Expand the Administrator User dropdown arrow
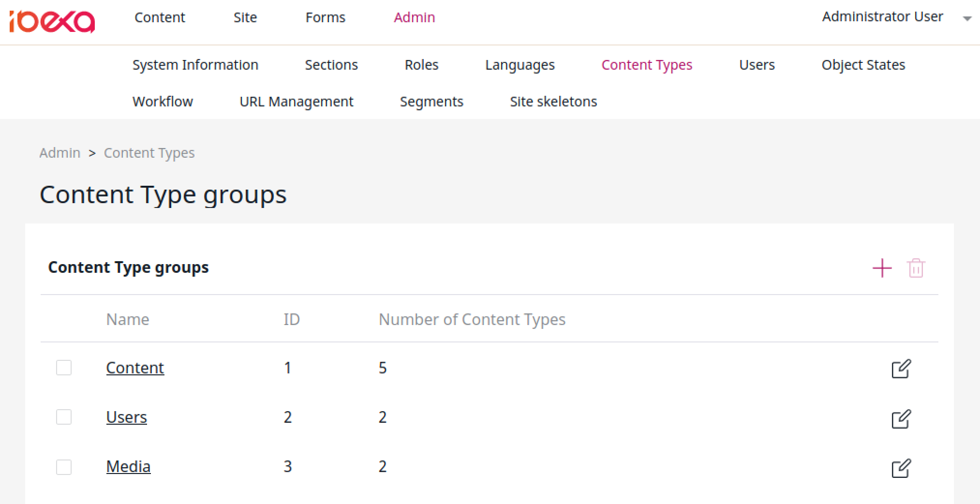The image size is (980, 504). 967,18
